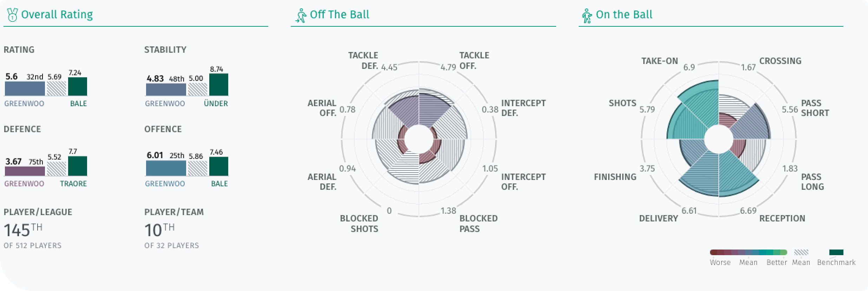Click the Worse-to-Better color gradient legend
868x291 pixels.
tap(748, 252)
